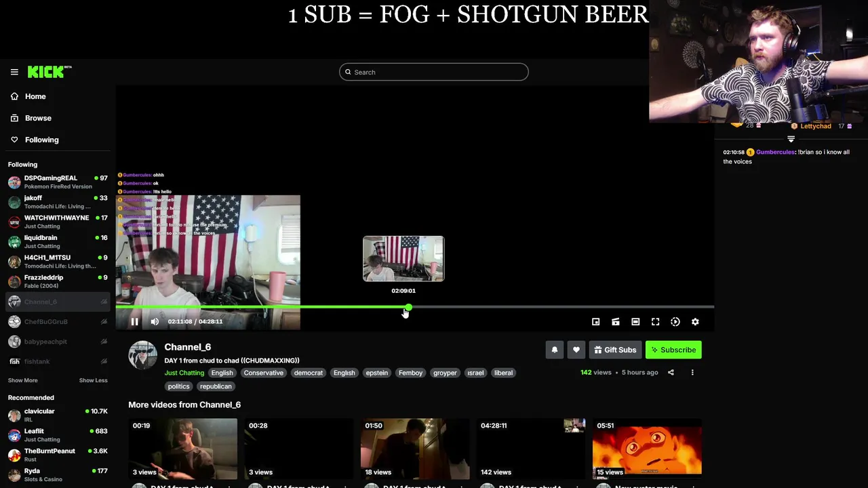This screenshot has height=488, width=868.
Task: Select offline ChefBuGGruB in Following list
Action: [x=58, y=321]
